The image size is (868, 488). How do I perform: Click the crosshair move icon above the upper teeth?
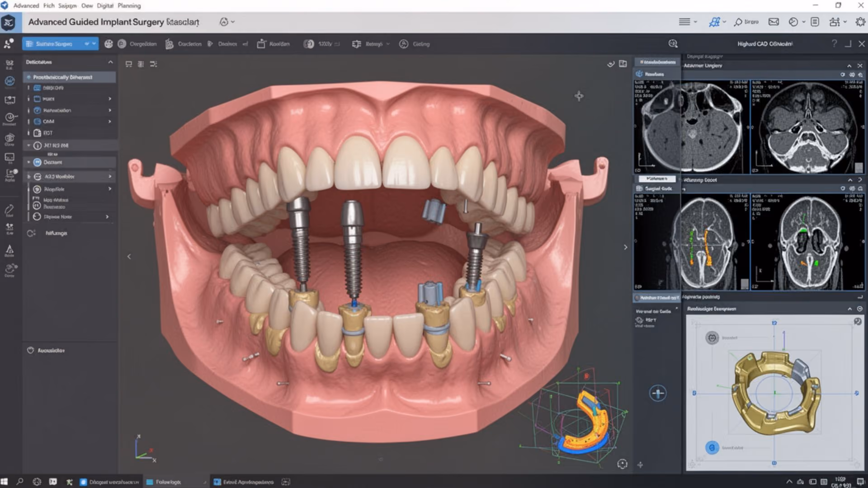[579, 96]
